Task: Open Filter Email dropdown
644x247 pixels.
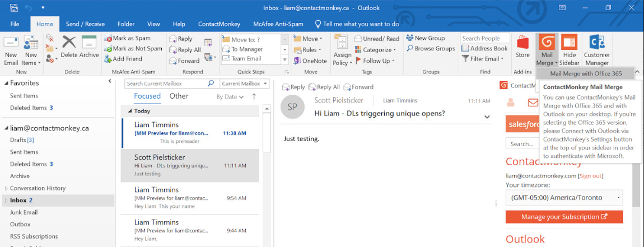Action: (x=483, y=59)
